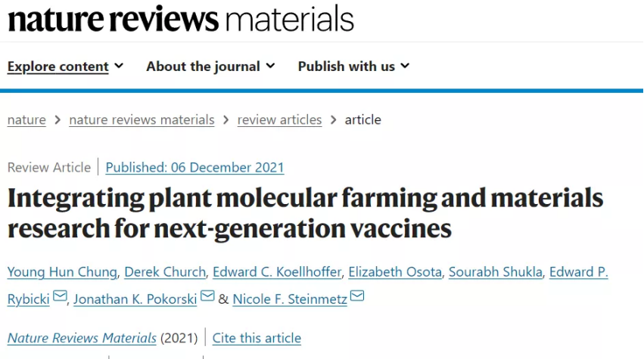Viewport: 644px width, 359px height.
Task: Expand the Explore content menu
Action: pyautogui.click(x=65, y=66)
